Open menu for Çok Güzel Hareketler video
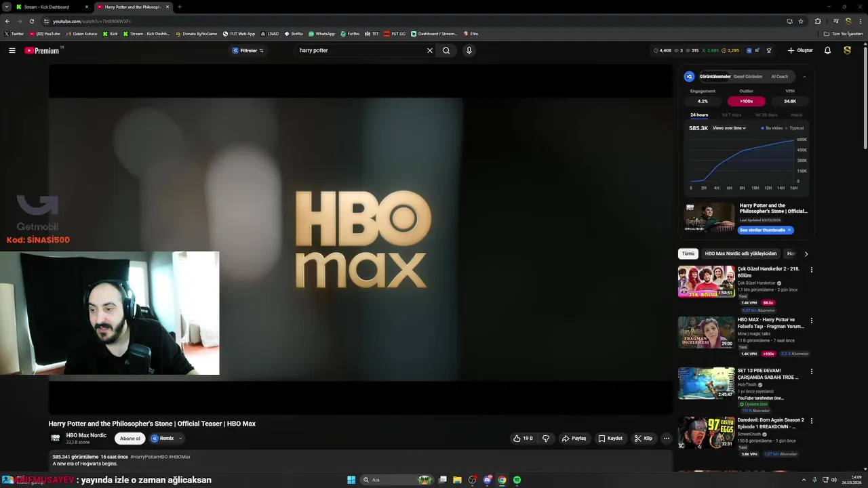This screenshot has height=488, width=868. tap(811, 270)
